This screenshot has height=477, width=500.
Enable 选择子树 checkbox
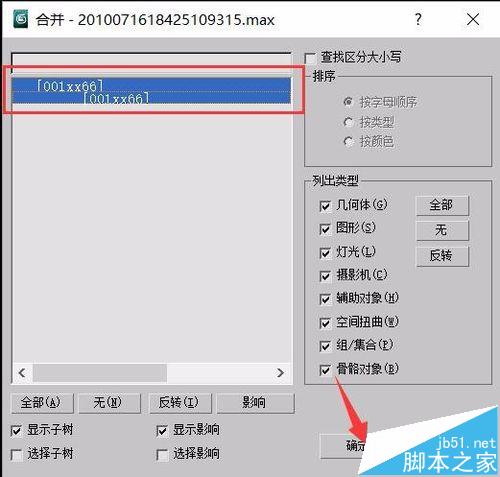tap(16, 454)
